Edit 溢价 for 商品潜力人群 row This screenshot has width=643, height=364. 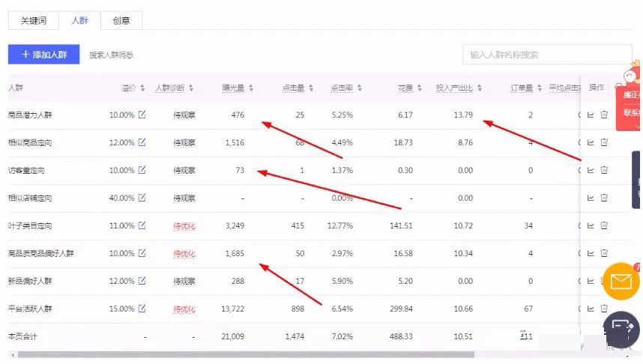pos(142,115)
